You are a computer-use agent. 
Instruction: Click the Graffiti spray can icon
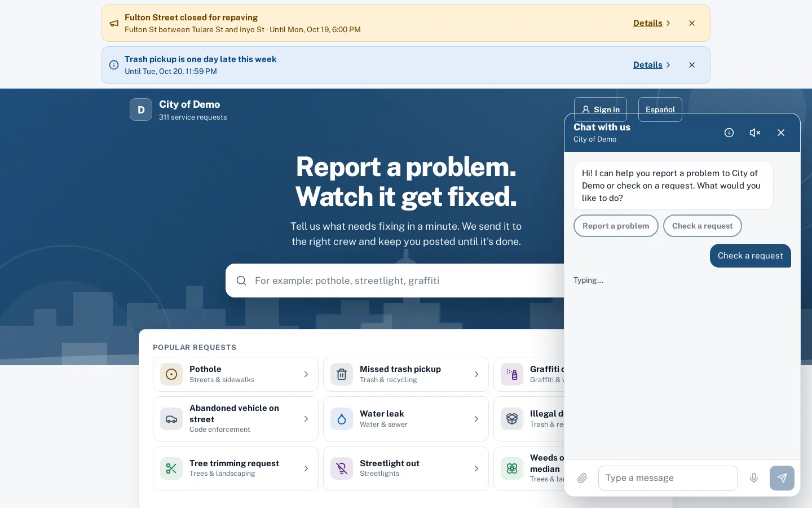tap(512, 374)
